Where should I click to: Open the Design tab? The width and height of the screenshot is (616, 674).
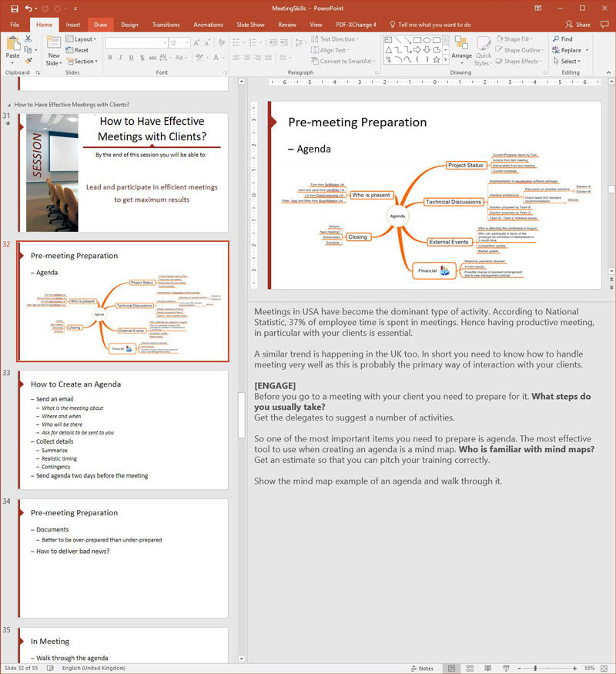tap(129, 25)
